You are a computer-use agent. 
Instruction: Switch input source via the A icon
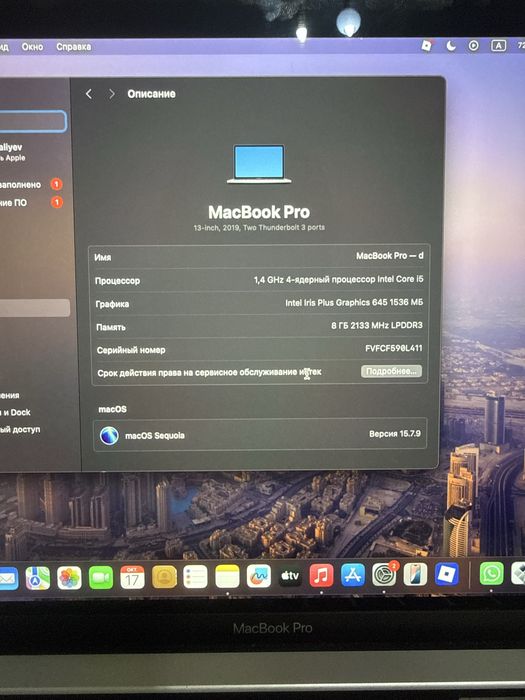pos(498,46)
